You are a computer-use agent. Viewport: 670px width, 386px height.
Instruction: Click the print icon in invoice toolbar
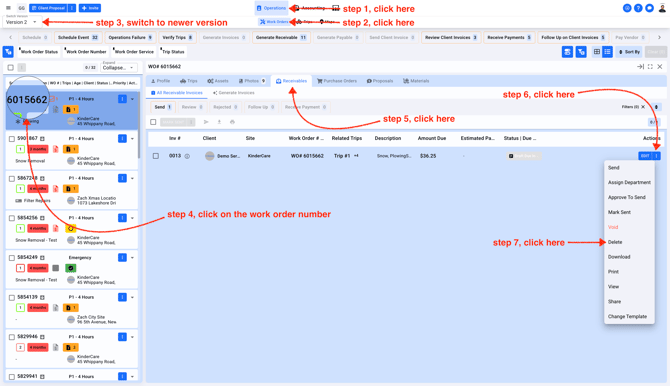pyautogui.click(x=232, y=122)
